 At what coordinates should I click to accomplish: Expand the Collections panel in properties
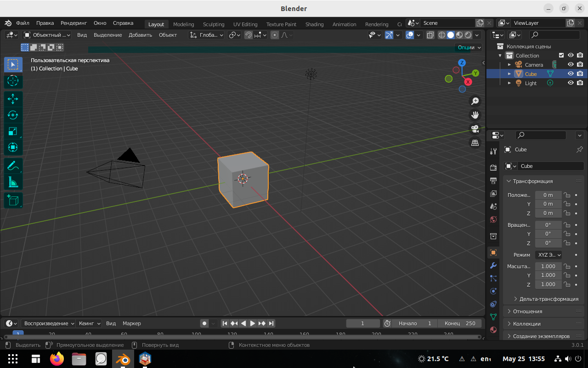click(x=544, y=324)
